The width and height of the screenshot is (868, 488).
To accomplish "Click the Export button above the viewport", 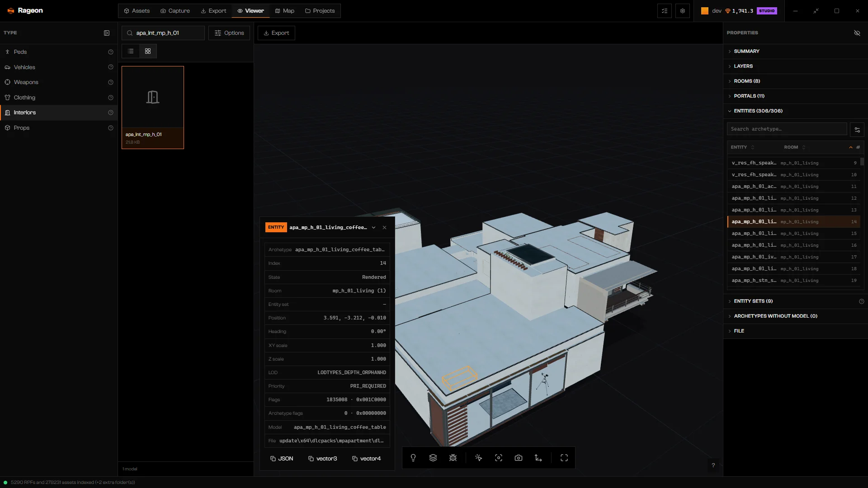I will pos(276,33).
